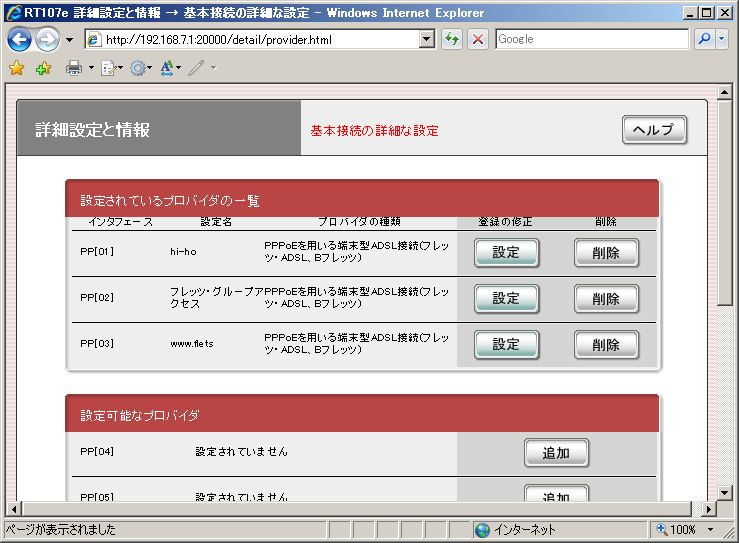Click 設定されていません text in PP[04] row
739x543 pixels.
point(241,452)
